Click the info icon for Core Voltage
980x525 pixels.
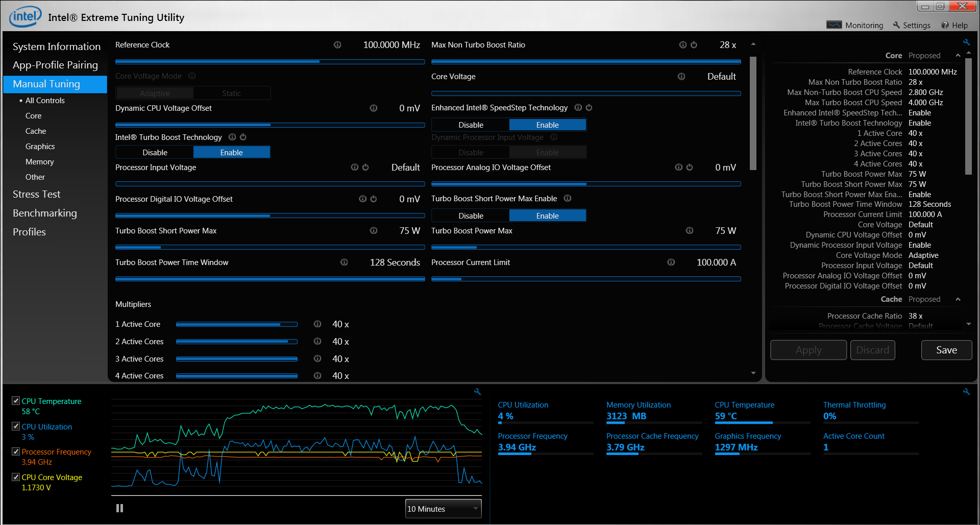[x=681, y=77]
